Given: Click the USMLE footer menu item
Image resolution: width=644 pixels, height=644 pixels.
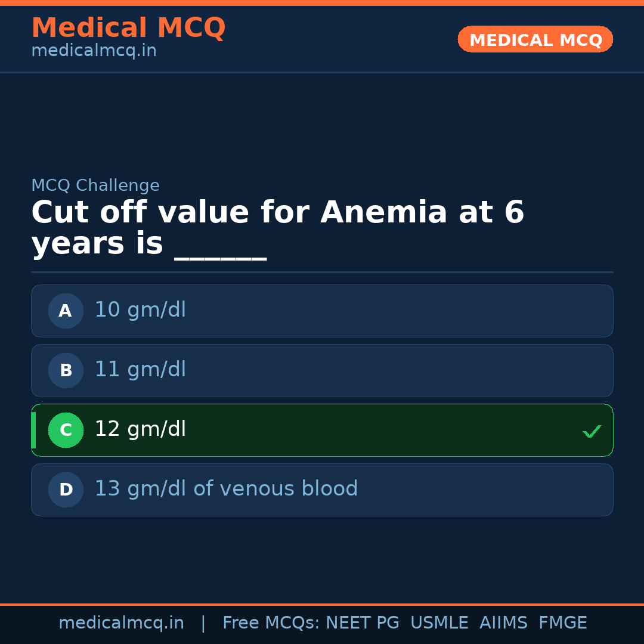Looking at the screenshot, I should [x=439, y=623].
